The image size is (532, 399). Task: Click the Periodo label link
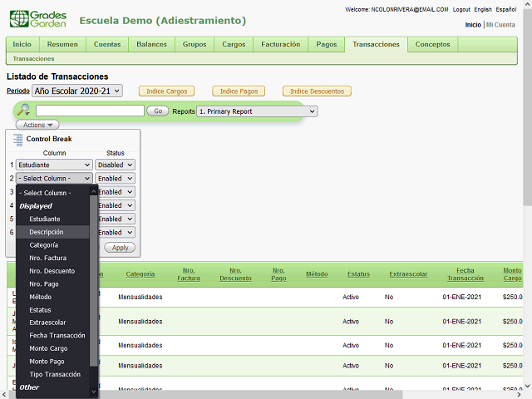tap(18, 91)
